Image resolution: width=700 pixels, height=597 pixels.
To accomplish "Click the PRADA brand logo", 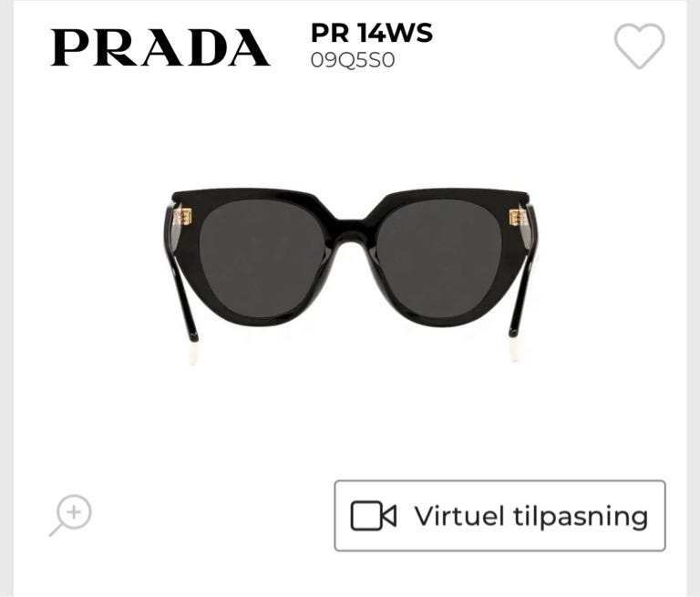I will coord(160,47).
